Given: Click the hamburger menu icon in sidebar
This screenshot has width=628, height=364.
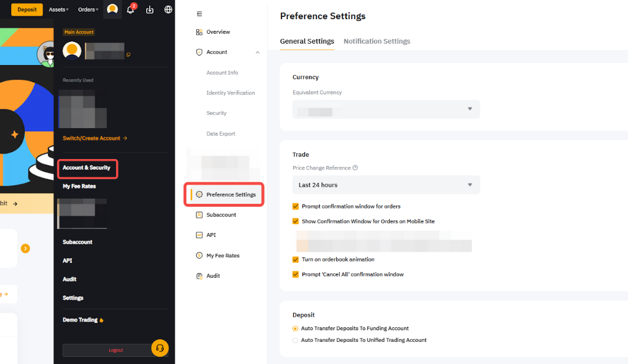Looking at the screenshot, I should (200, 14).
